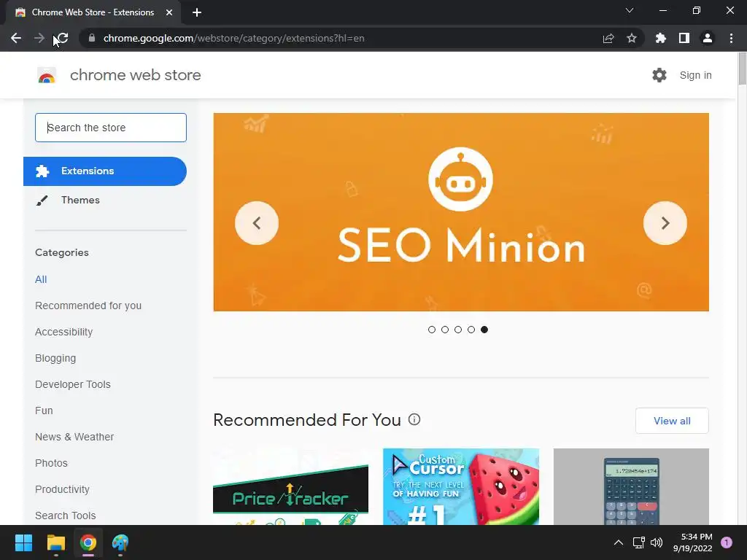Select the Extensions sidebar tab
This screenshot has height=560, width=747.
(105, 171)
